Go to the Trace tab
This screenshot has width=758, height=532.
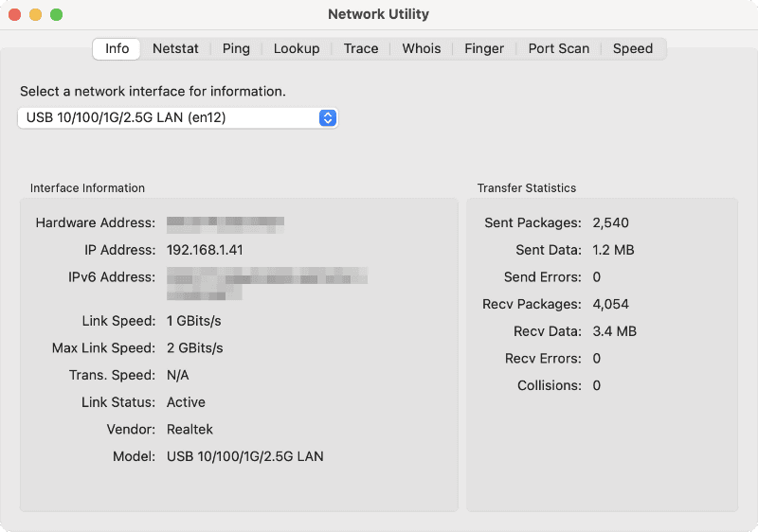click(361, 48)
